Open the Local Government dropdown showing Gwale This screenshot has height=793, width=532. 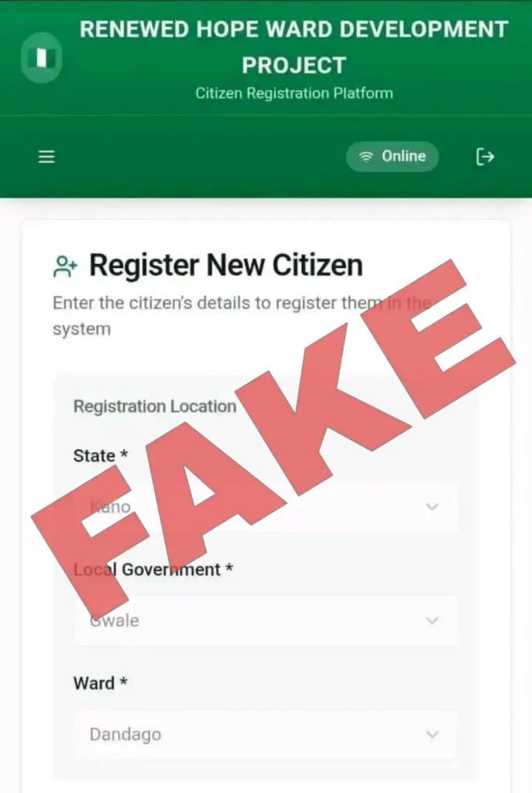(x=266, y=620)
